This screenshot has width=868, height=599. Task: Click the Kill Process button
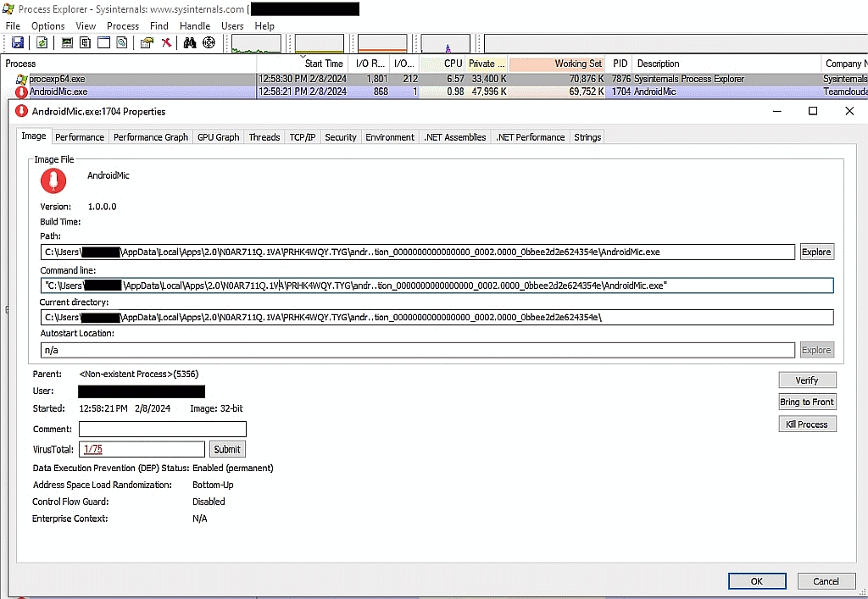tap(807, 424)
